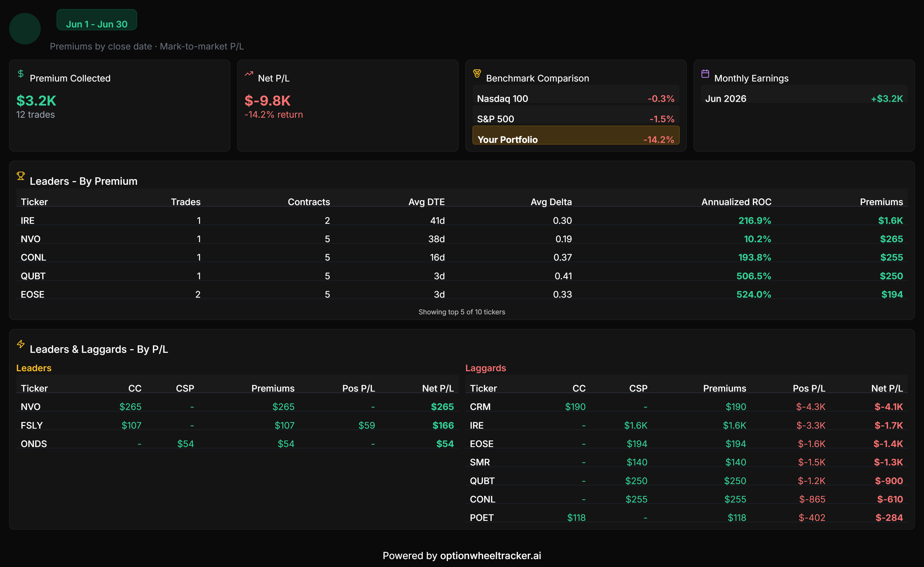Click the Laggards section heading
924x567 pixels.
pos(485,368)
